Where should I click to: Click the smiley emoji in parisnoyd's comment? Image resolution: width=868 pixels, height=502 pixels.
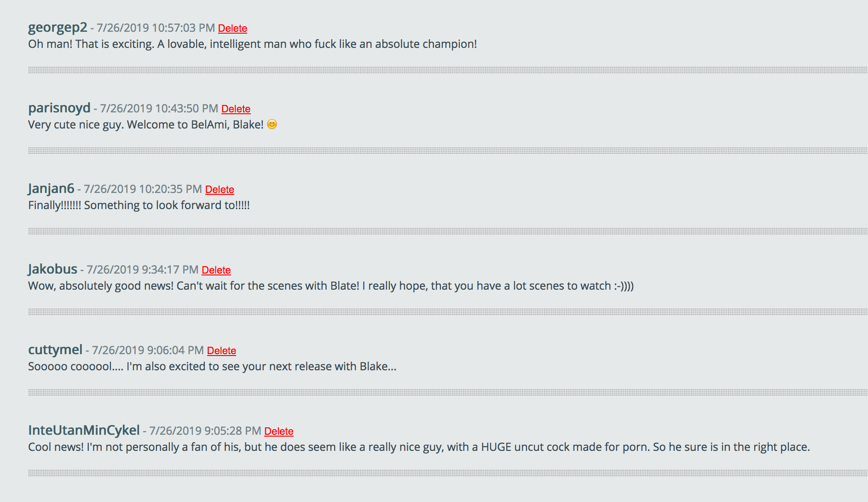point(272,124)
